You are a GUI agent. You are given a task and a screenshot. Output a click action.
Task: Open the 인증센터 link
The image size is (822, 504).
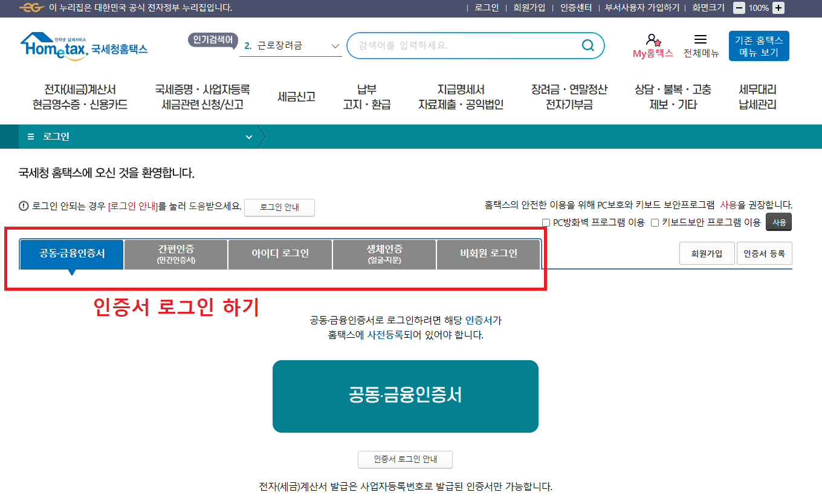click(x=576, y=8)
